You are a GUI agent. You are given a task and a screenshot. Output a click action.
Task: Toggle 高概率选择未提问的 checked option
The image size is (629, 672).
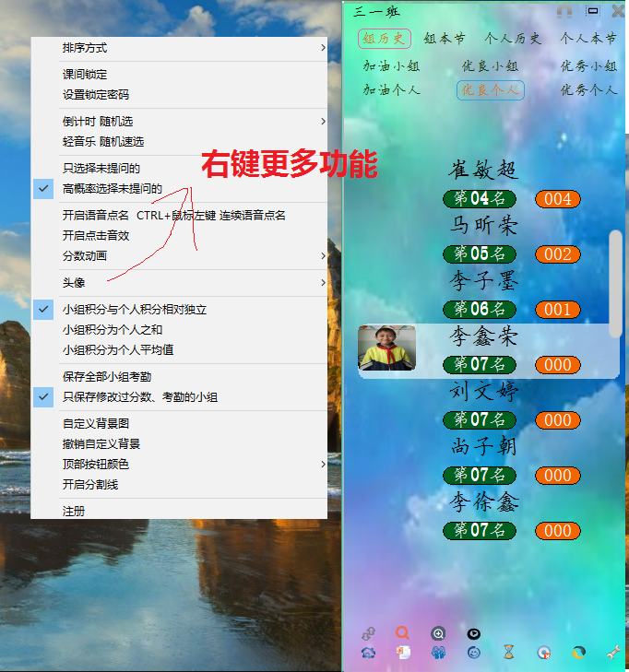(x=180, y=189)
